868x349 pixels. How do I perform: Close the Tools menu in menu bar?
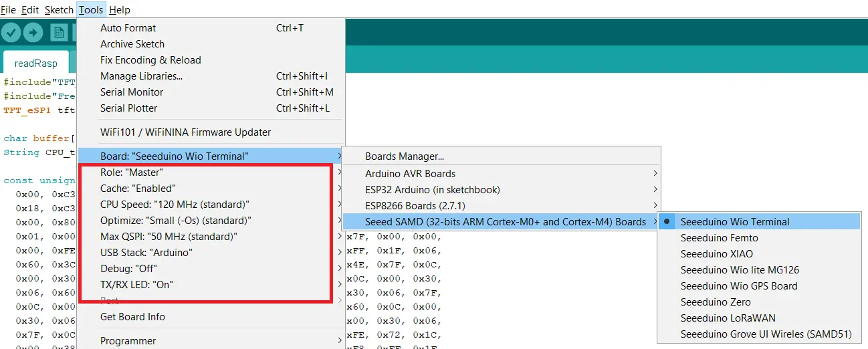(91, 10)
